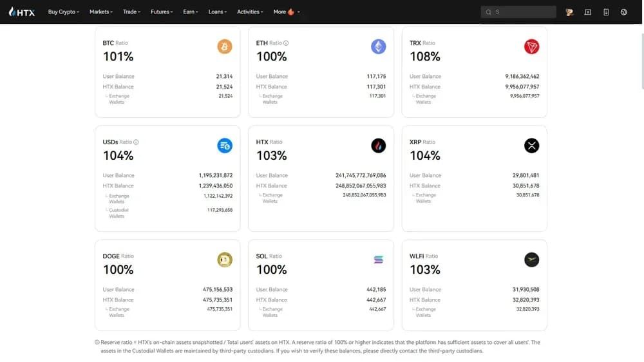This screenshot has width=644, height=362.
Task: Select WLFI ratio value 103%
Action: coord(424,270)
